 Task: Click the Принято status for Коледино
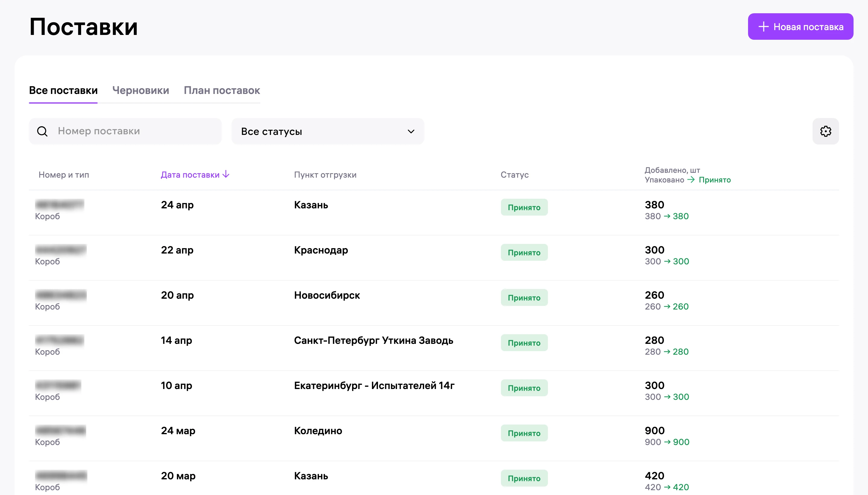click(524, 433)
